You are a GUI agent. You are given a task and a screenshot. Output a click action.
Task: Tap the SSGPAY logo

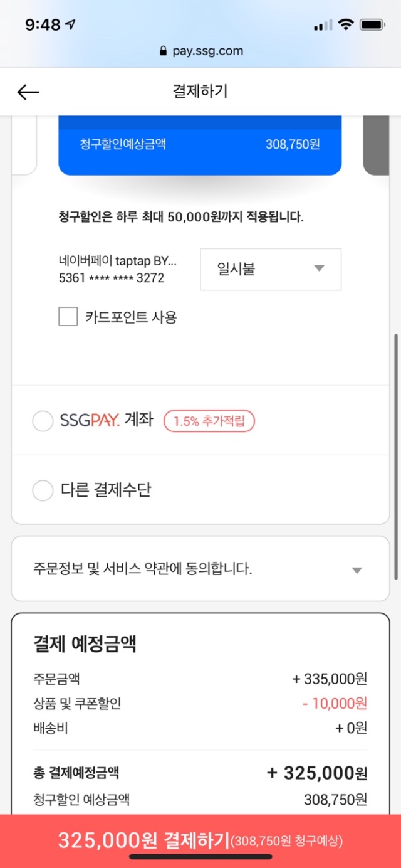pyautogui.click(x=90, y=421)
